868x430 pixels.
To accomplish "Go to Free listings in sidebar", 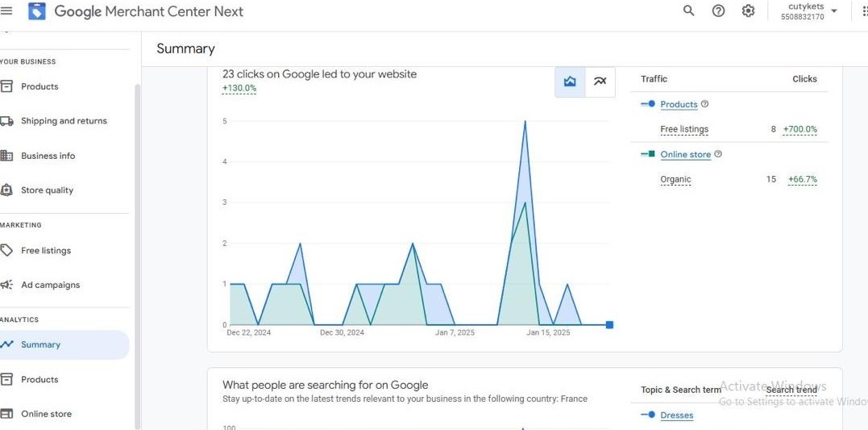I will (46, 251).
